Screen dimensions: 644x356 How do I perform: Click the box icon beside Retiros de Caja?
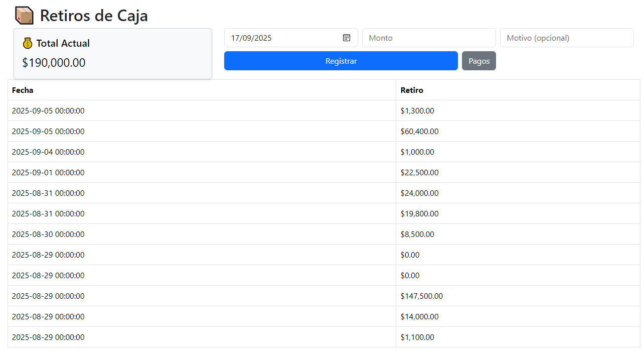(24, 16)
